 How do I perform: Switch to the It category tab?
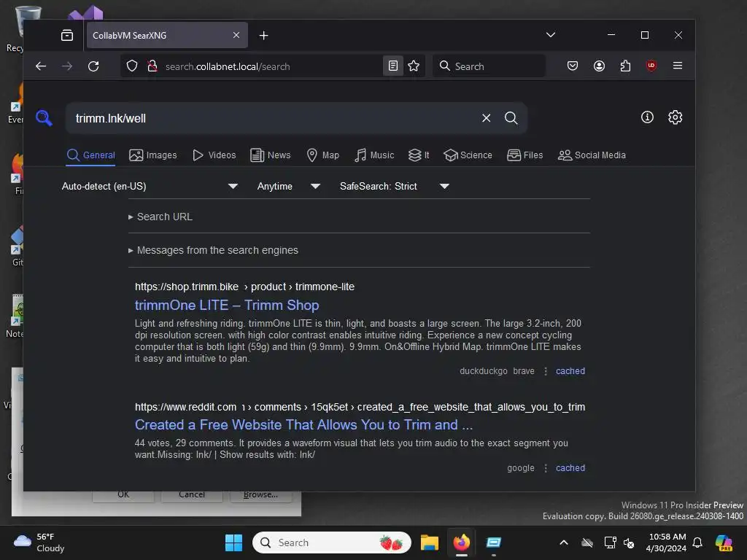(x=419, y=155)
